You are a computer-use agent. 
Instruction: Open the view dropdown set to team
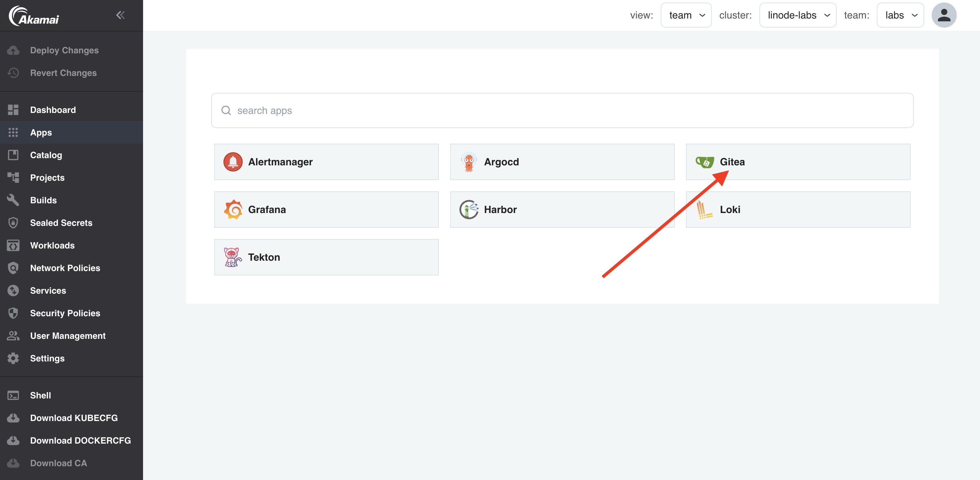pos(685,15)
